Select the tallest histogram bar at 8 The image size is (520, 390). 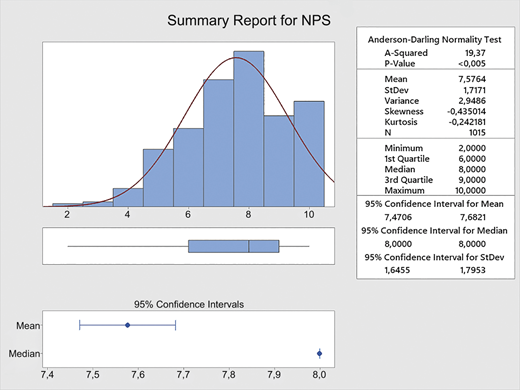(249, 129)
